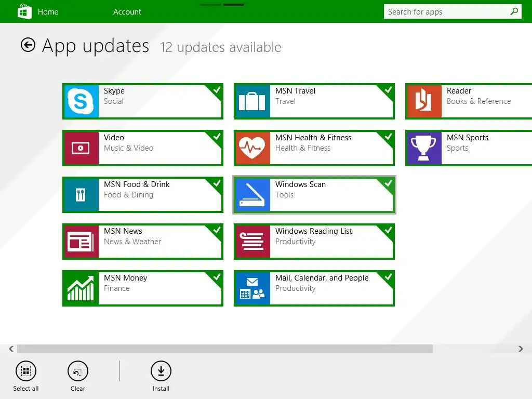532x399 pixels.
Task: Click the '12 updates available' text
Action: 220,47
